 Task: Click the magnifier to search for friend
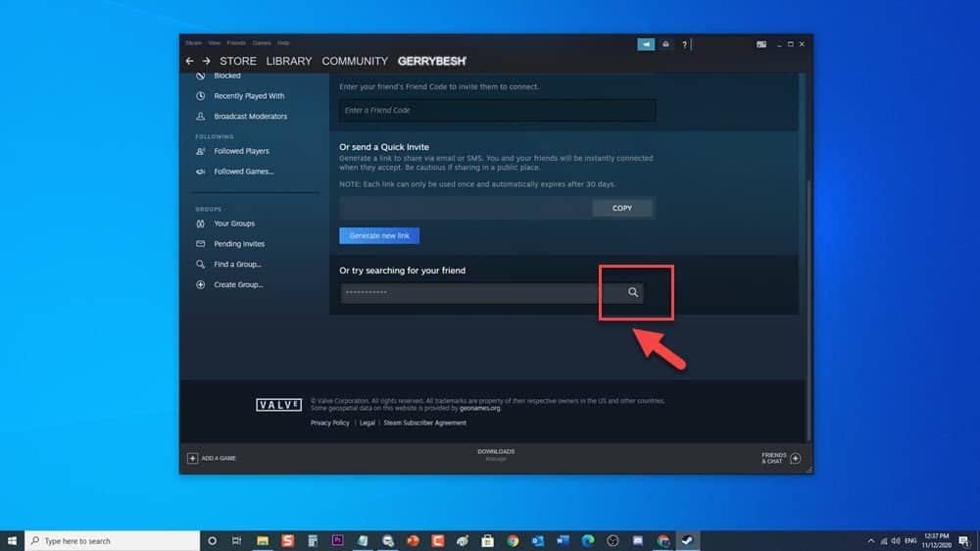coord(632,293)
